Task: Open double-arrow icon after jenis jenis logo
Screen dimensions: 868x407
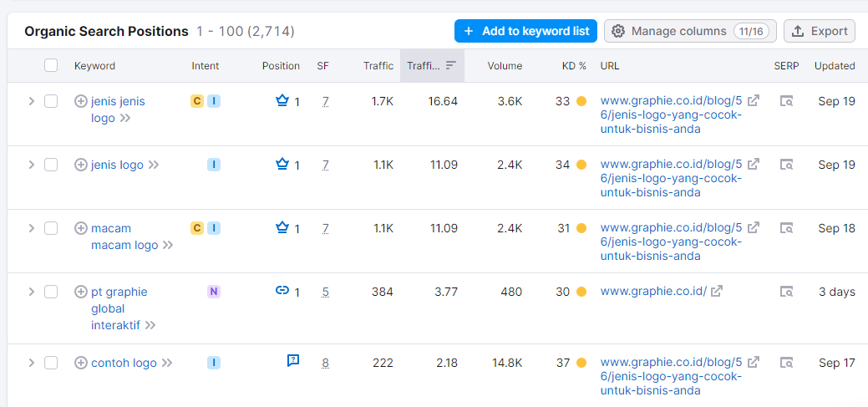Action: [x=125, y=118]
